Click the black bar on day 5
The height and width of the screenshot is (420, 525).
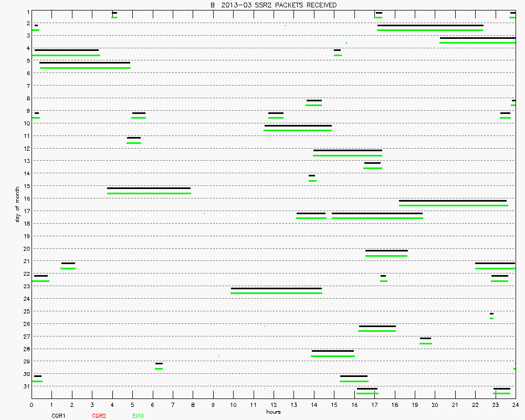tap(85, 62)
